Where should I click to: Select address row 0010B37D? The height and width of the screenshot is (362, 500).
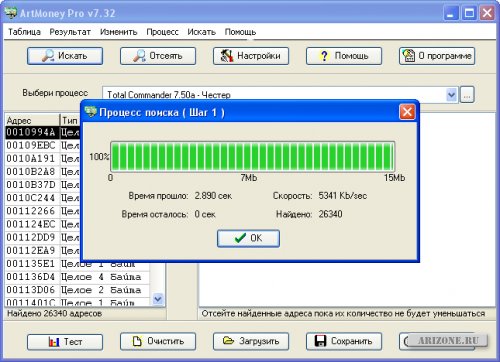[43, 185]
